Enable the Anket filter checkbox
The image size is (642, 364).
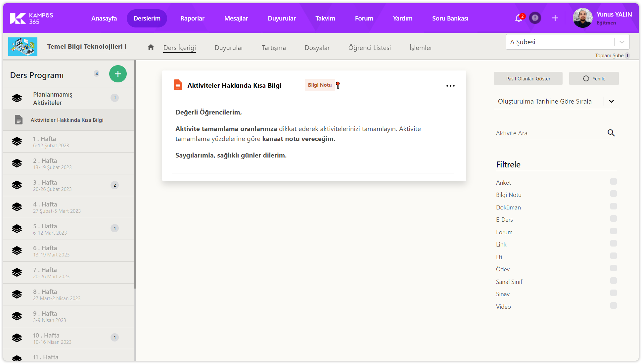coord(613,181)
